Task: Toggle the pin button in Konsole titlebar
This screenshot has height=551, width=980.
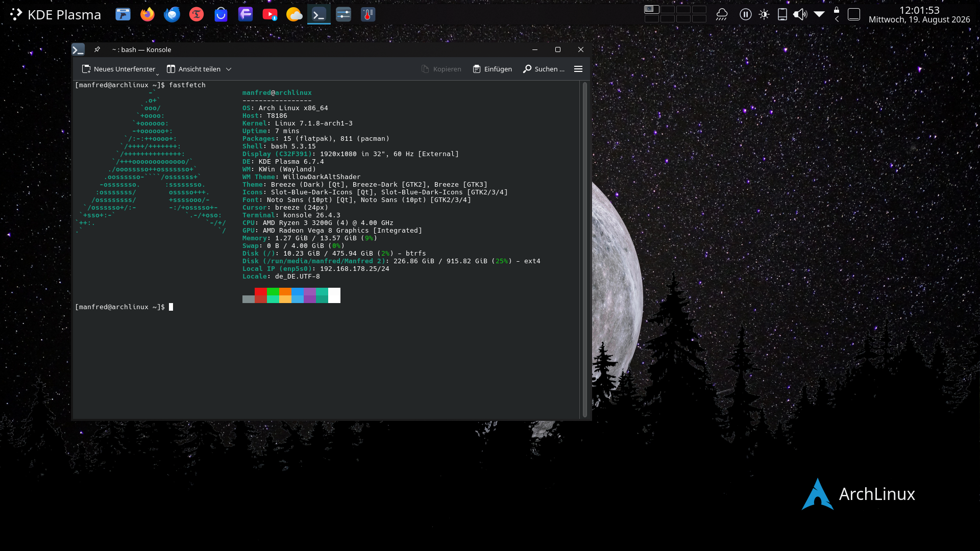Action: 97,49
